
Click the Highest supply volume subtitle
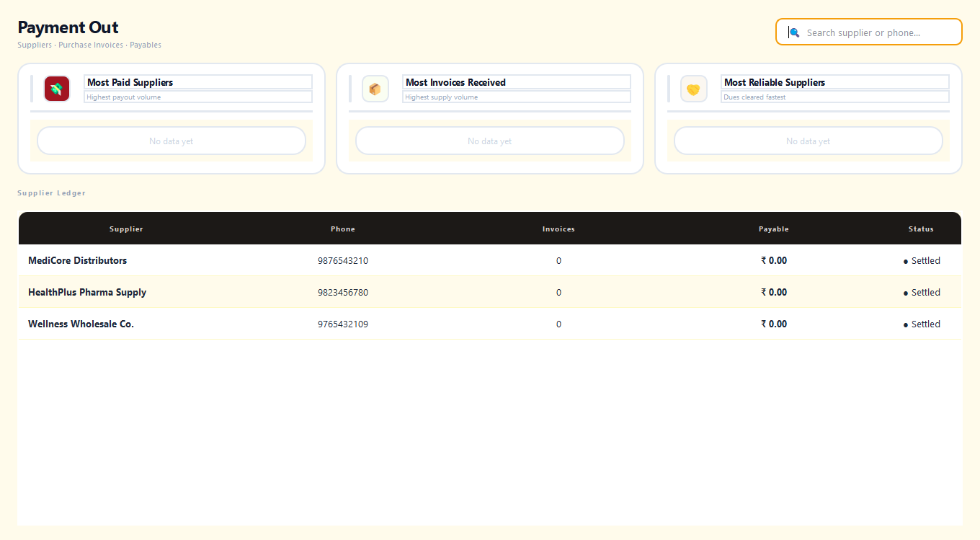click(x=442, y=97)
